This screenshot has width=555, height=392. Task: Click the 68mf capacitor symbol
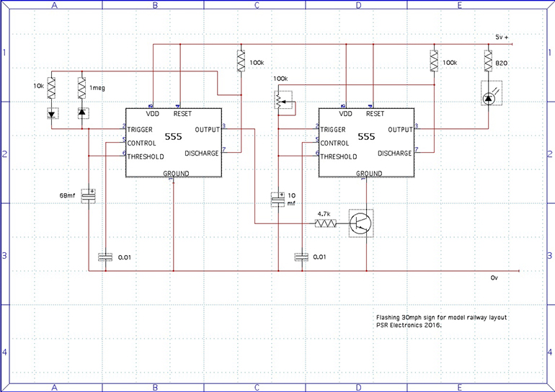point(88,196)
